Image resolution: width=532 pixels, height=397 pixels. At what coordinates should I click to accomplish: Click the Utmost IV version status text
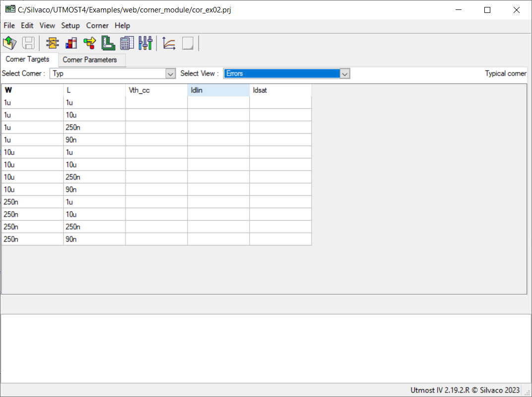click(465, 390)
